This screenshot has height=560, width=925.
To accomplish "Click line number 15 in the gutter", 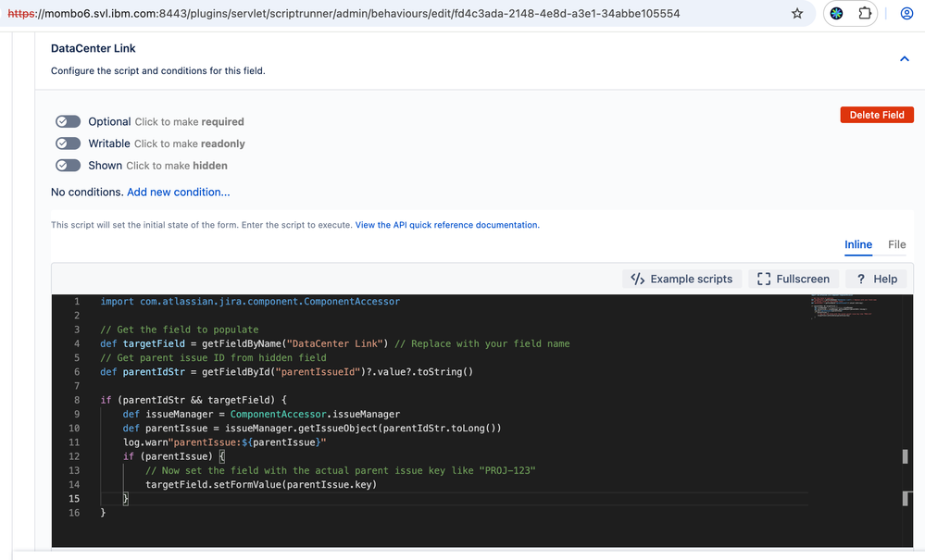I will (x=74, y=499).
